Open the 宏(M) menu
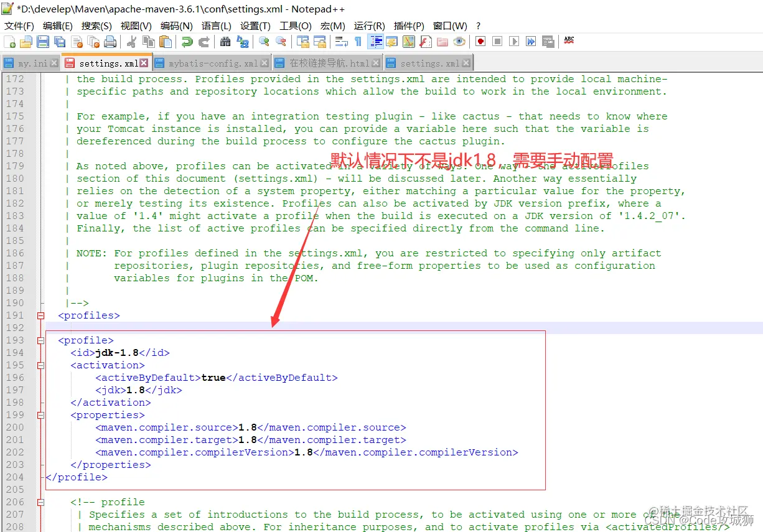The height and width of the screenshot is (532, 763). point(333,26)
